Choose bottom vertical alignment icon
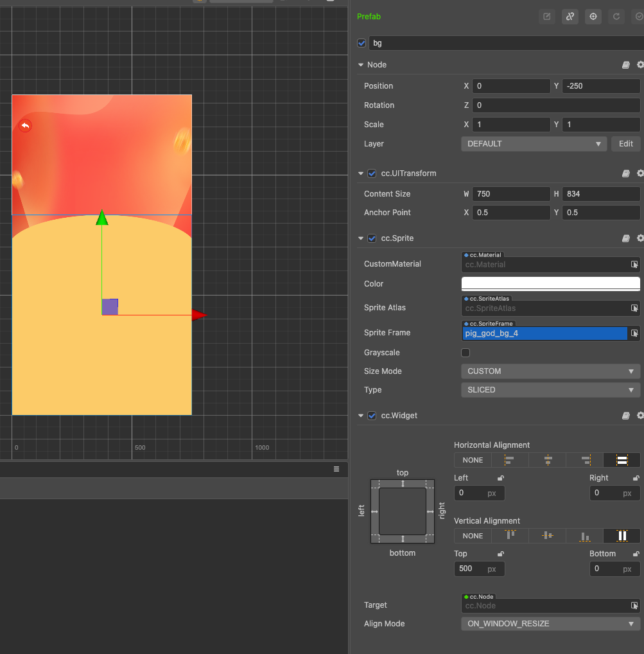Image resolution: width=644 pixels, height=654 pixels. [x=584, y=536]
